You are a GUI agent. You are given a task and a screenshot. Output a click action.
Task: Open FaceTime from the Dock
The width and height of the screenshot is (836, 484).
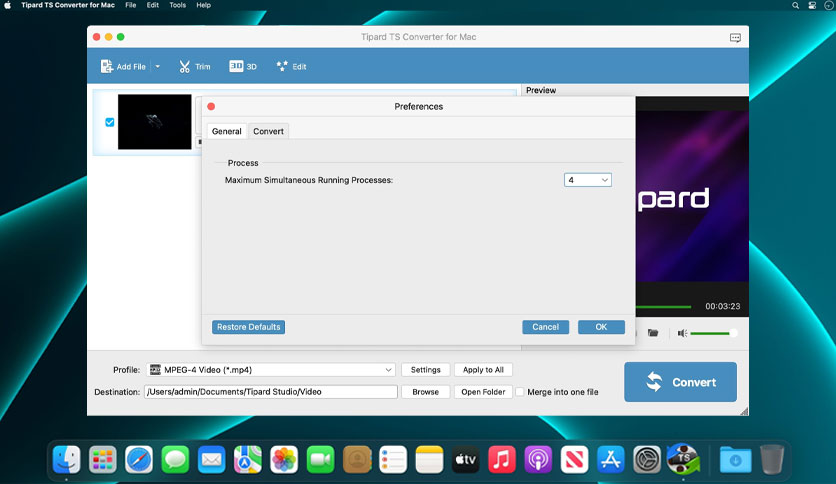(320, 459)
